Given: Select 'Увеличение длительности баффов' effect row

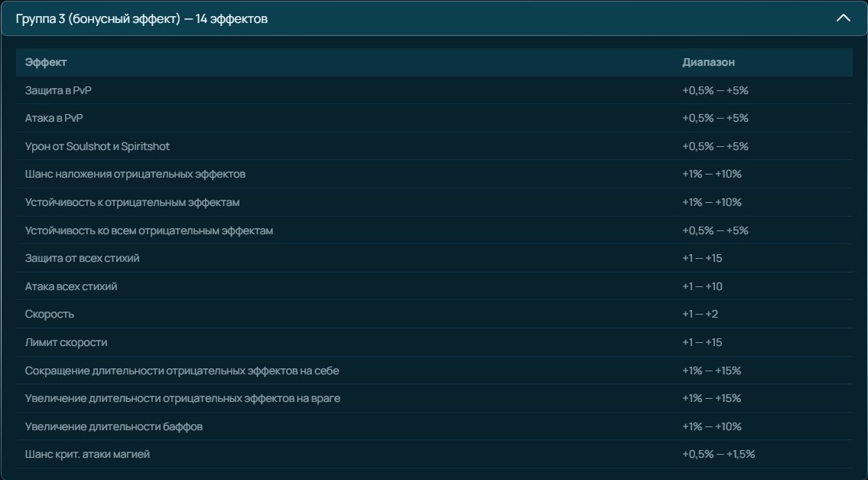Looking at the screenshot, I should click(434, 426).
